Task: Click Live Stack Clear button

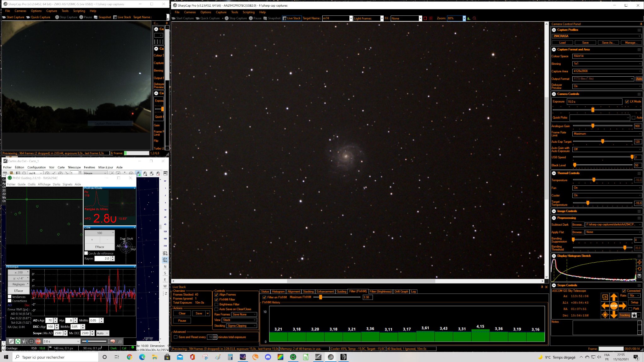Action: [182, 313]
